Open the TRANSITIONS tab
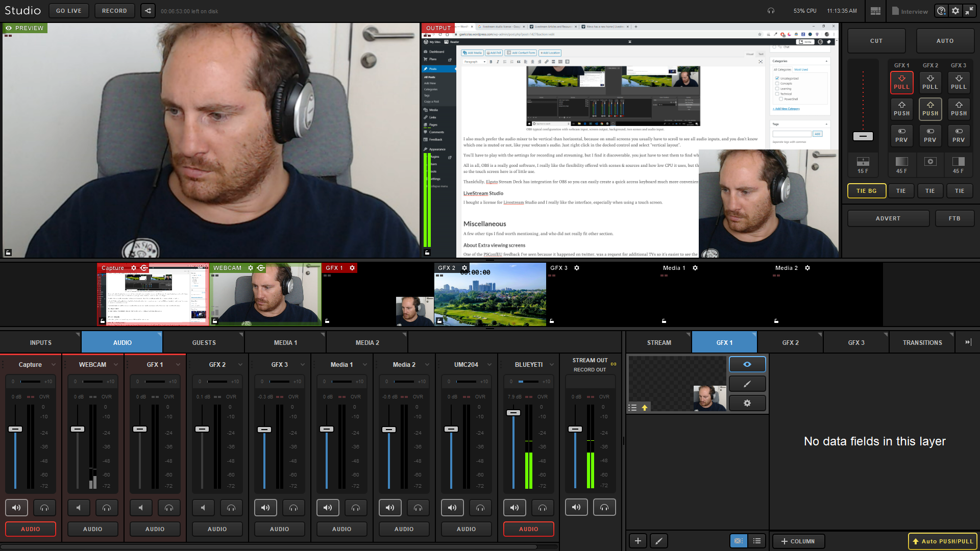 [x=922, y=343]
